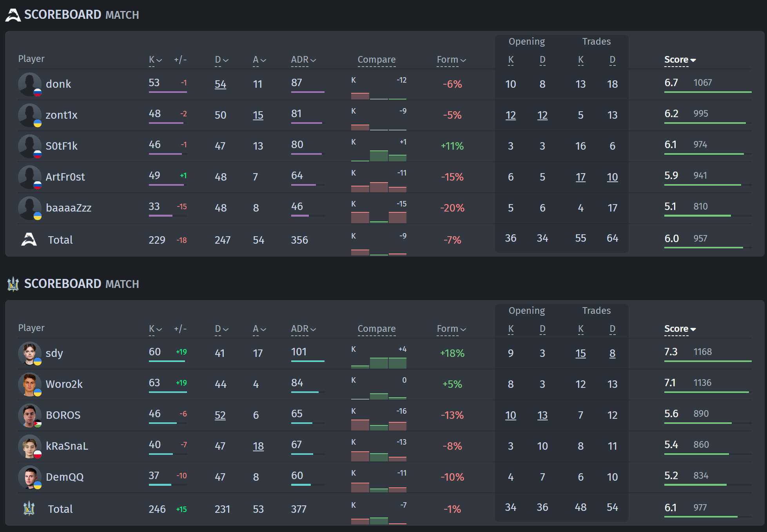767x532 pixels.
Task: Select ArtFr0st's trades kills value 17
Action: pyautogui.click(x=581, y=177)
